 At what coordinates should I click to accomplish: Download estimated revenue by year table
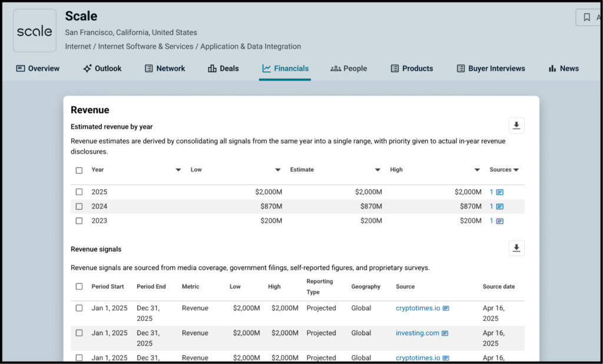[516, 125]
